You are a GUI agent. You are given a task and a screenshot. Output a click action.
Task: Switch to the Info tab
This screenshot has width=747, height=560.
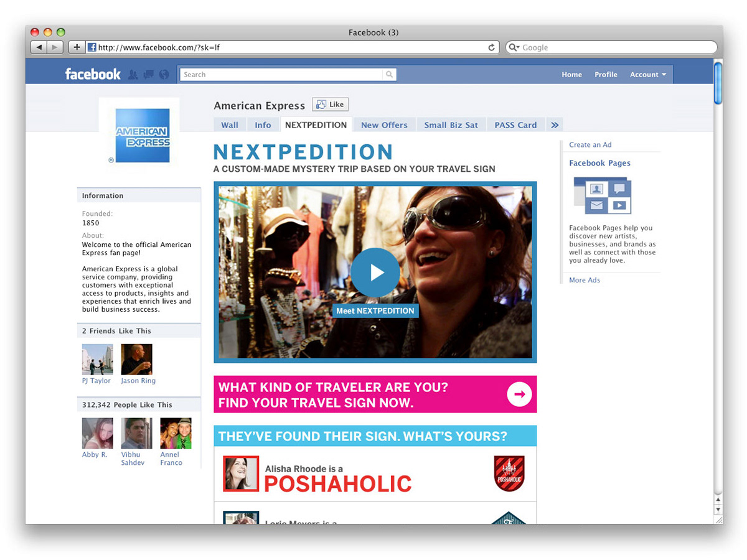coord(263,125)
